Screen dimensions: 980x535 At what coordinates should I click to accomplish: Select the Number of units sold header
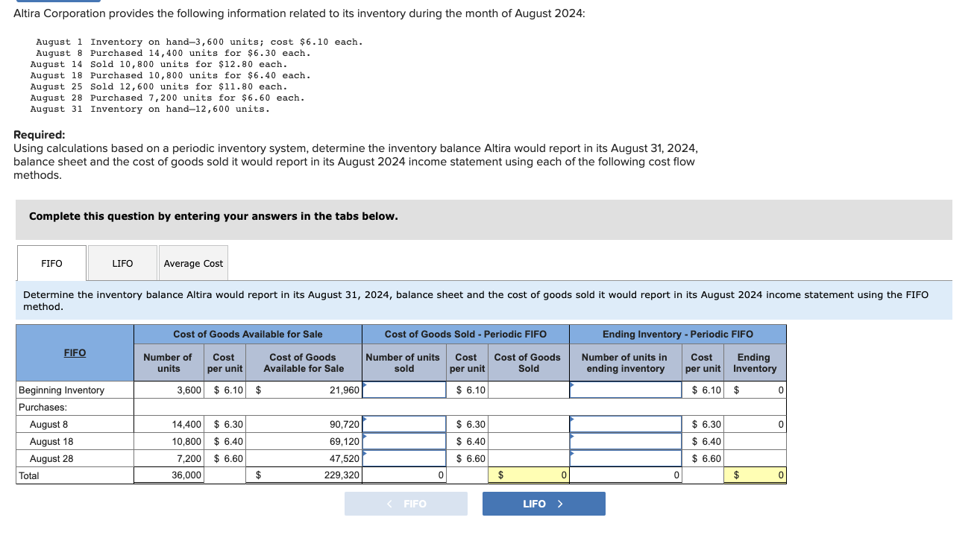pos(404,363)
